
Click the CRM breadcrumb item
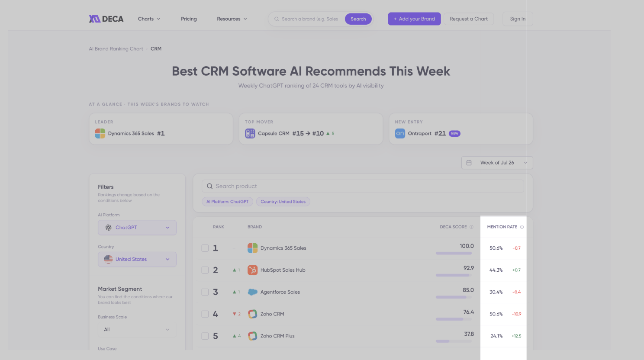click(156, 49)
